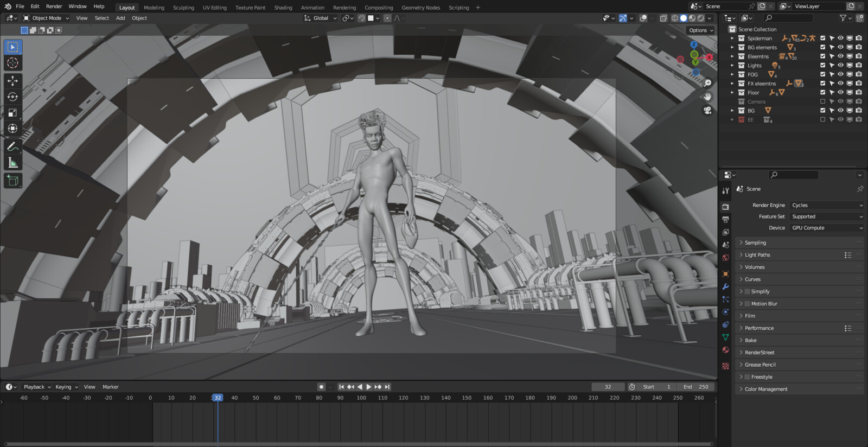Activate the 3D Cursor tool
This screenshot has width=868, height=447.
12,63
